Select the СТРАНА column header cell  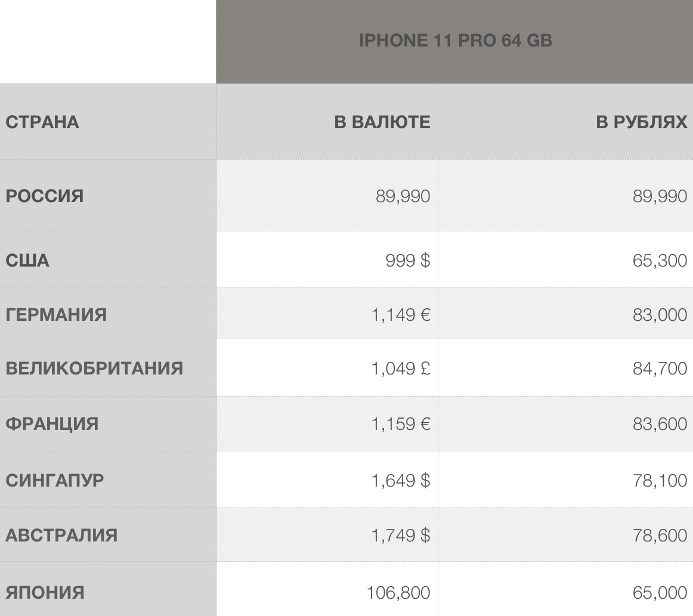42,122
